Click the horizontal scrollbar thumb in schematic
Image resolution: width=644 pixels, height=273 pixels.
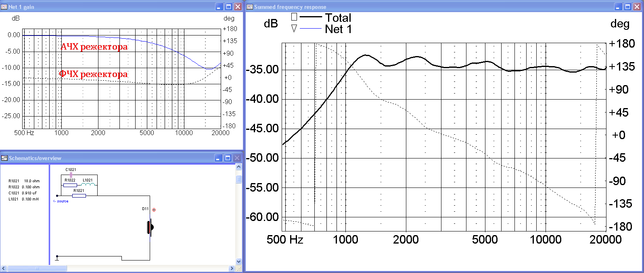tap(37, 268)
